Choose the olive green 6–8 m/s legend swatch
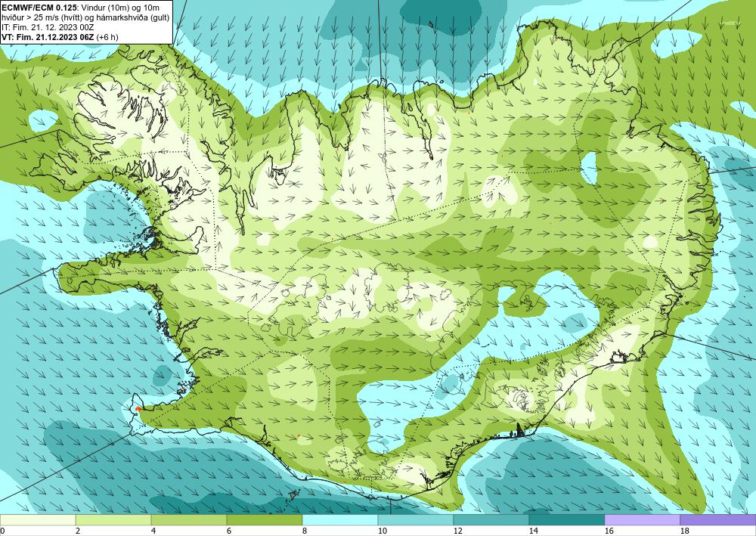 [264, 520]
